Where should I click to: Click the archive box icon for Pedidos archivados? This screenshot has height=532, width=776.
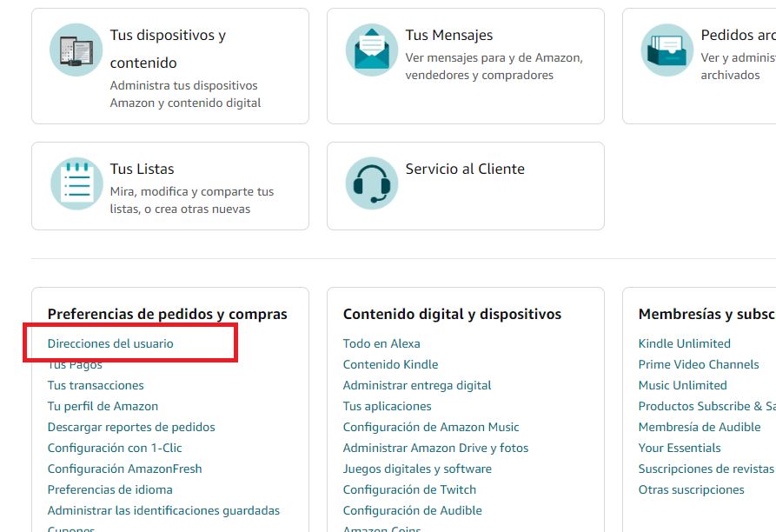point(667,50)
